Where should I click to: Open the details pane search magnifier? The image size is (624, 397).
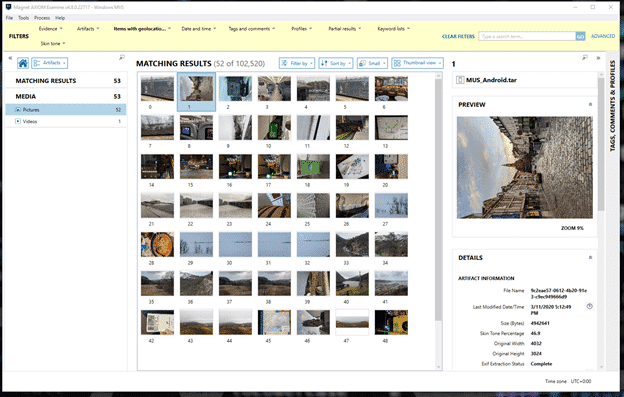point(585,58)
